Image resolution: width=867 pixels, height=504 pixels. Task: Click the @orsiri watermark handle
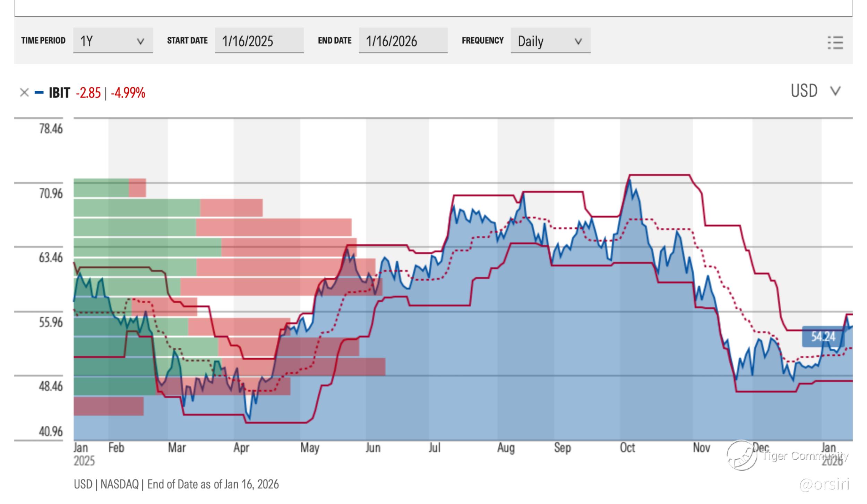point(824,484)
